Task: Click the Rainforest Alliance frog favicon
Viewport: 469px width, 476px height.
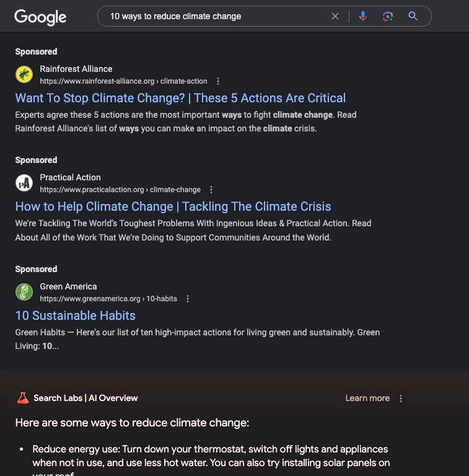Action: click(x=24, y=74)
